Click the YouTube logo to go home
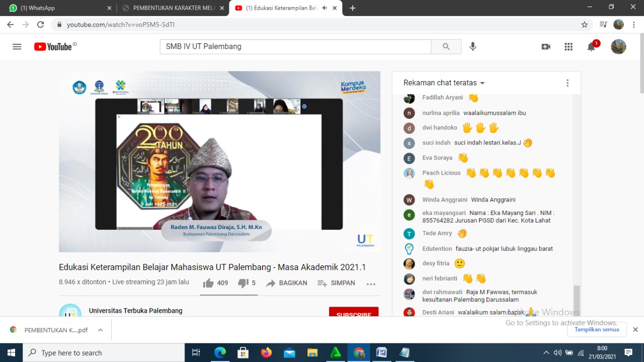 53,47
